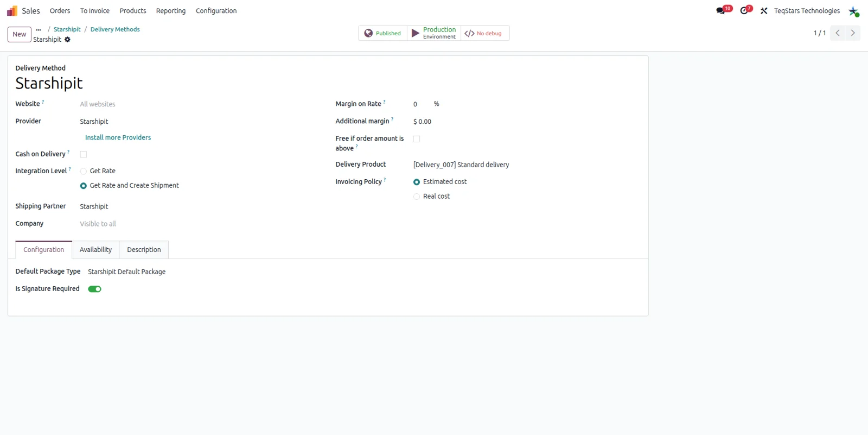This screenshot has height=435, width=868.
Task: Open the Configuration menu
Action: pos(216,11)
